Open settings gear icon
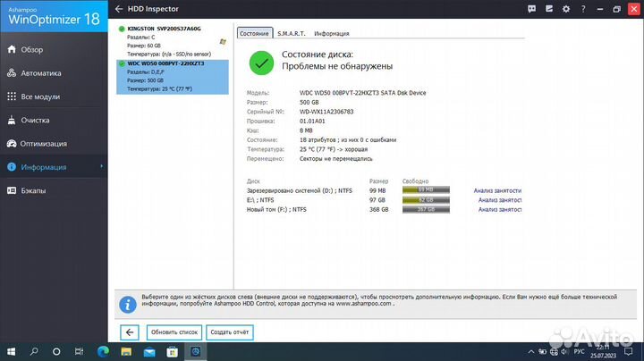644x361 pixels. [x=566, y=9]
